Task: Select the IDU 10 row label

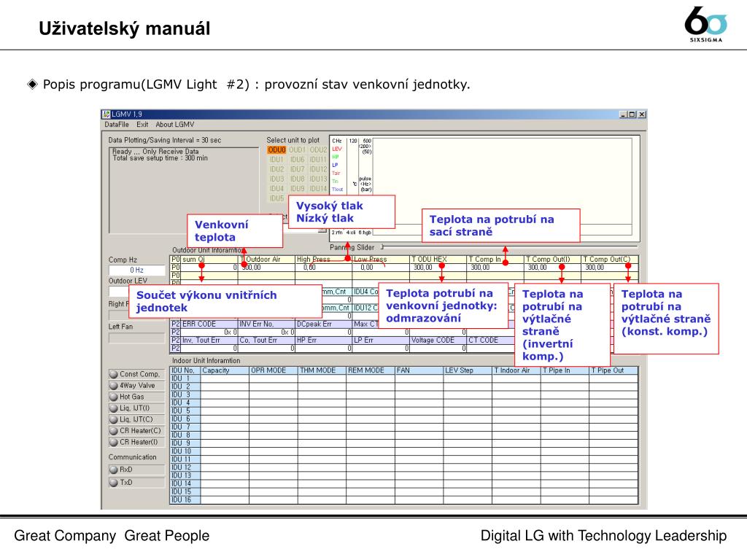Action: point(185,451)
